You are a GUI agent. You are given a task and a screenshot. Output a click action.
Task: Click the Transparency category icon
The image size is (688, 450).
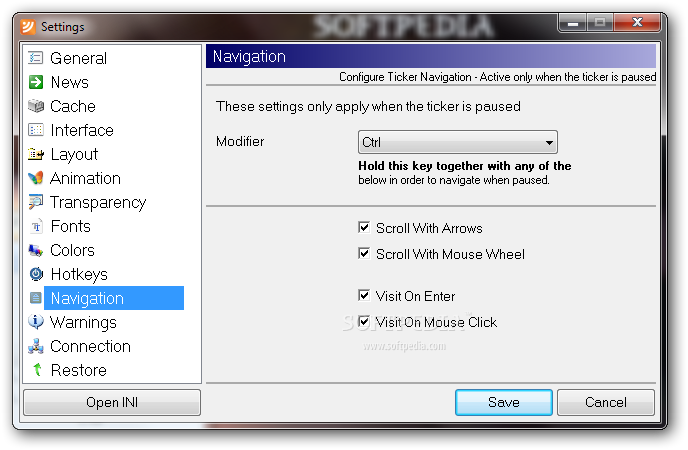(36, 202)
